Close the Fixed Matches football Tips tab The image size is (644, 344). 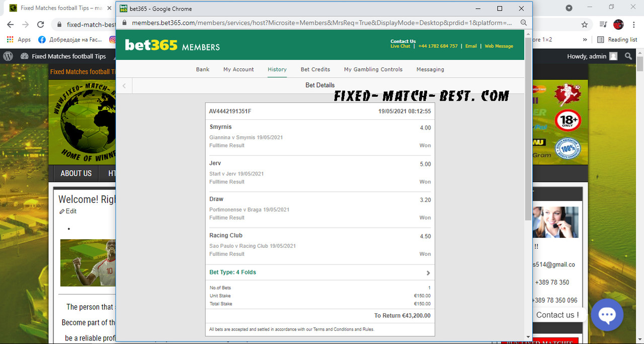pos(110,8)
